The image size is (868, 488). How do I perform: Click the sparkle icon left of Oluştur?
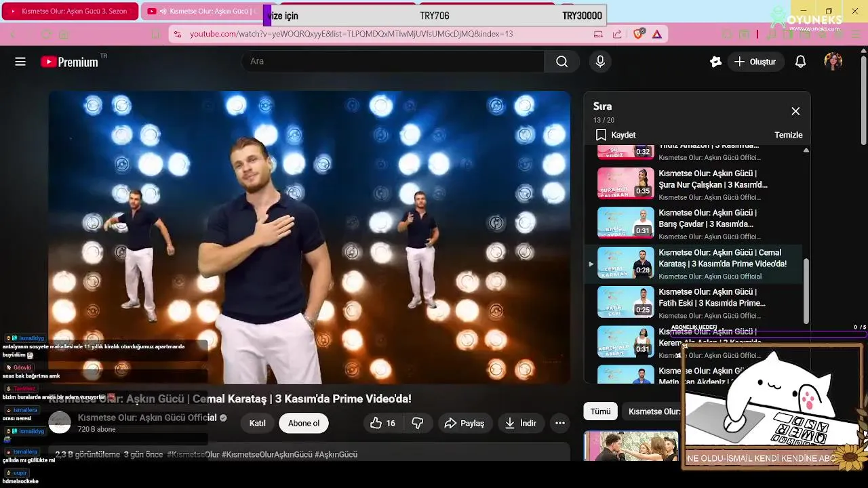pyautogui.click(x=715, y=62)
